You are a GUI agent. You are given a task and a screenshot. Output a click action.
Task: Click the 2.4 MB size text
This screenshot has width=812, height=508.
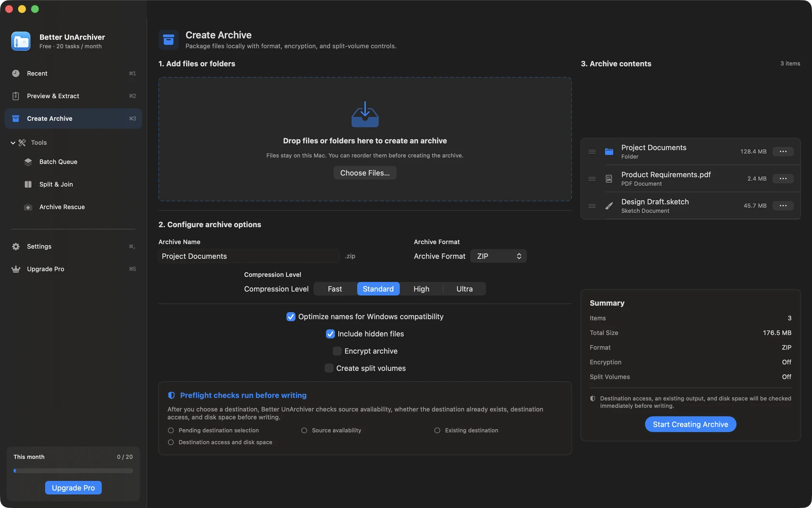pos(757,179)
